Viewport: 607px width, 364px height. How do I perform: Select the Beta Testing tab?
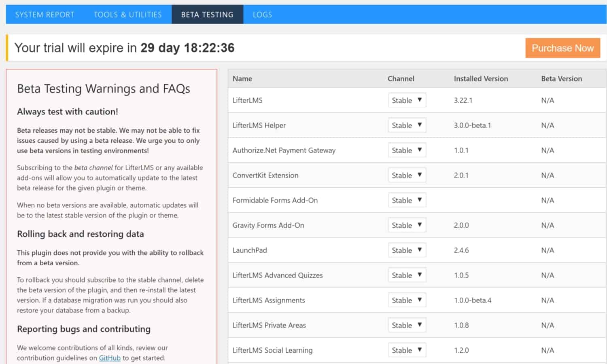tap(207, 15)
